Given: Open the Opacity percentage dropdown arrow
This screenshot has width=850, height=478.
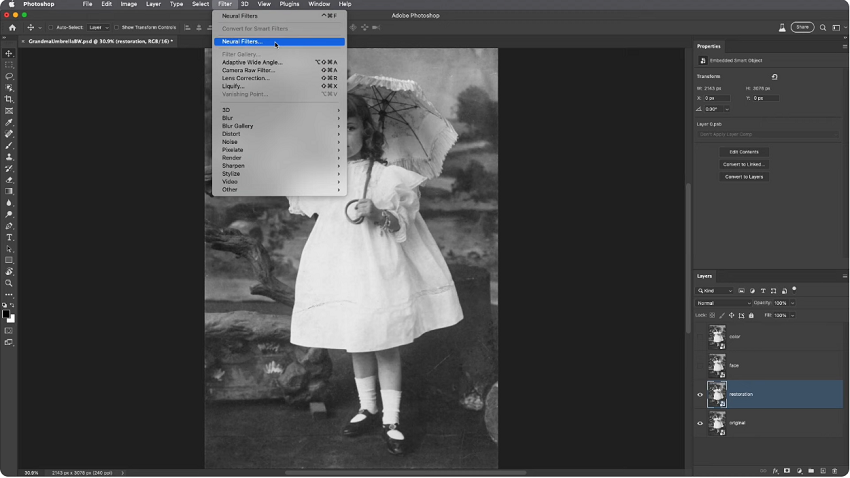Looking at the screenshot, I should (793, 303).
